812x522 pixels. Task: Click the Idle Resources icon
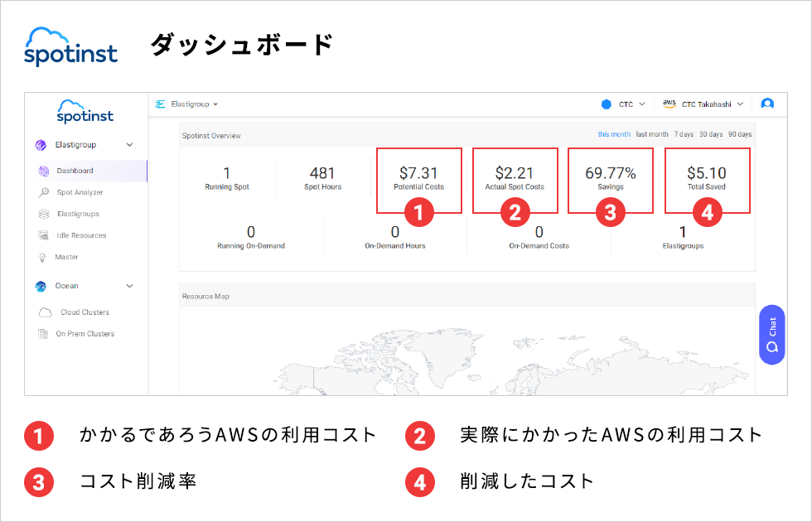pos(43,235)
